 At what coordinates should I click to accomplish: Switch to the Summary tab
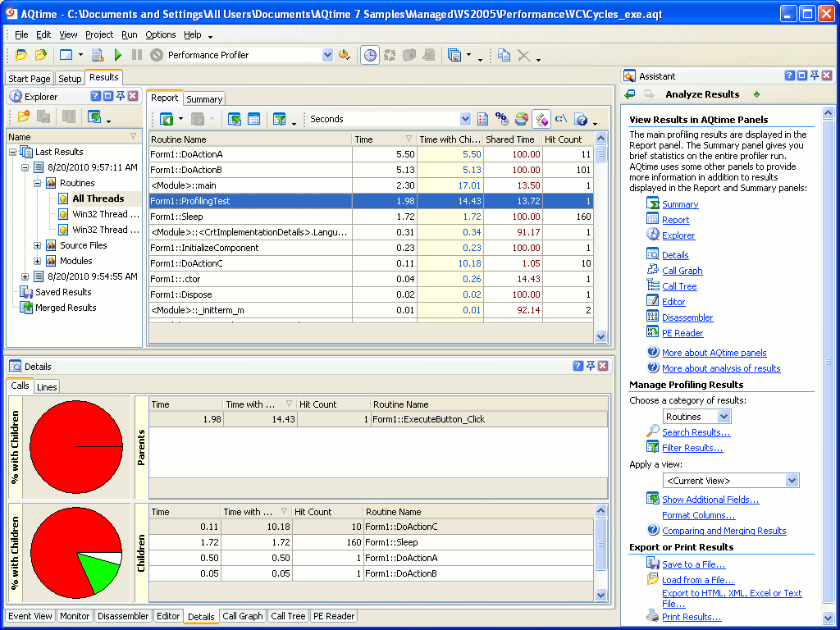tap(204, 99)
